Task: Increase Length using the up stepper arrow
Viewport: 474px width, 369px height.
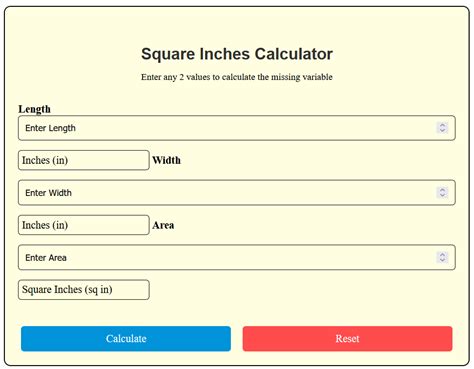Action: [442, 125]
